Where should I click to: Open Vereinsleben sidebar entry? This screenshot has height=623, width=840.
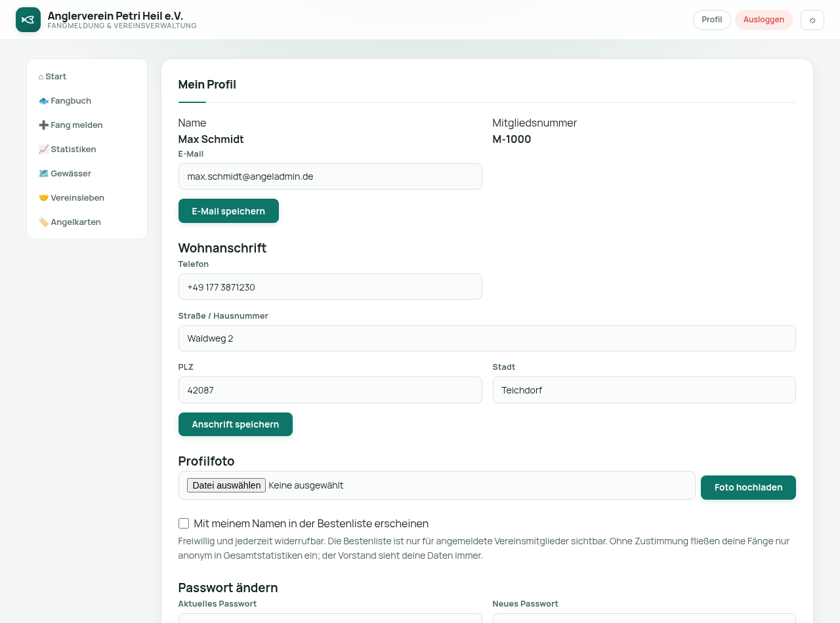87,198
